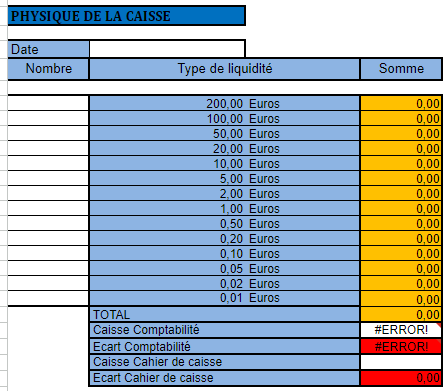Select the Nombre cell for 0,50 Euros
The width and height of the screenshot is (447, 391).
[x=48, y=223]
